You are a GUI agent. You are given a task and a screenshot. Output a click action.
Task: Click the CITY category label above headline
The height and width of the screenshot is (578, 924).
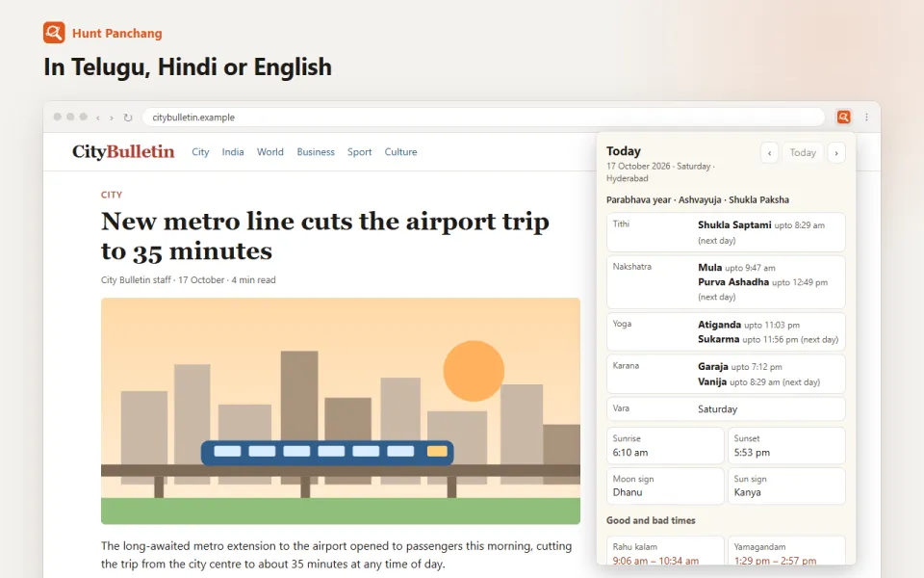tap(112, 195)
